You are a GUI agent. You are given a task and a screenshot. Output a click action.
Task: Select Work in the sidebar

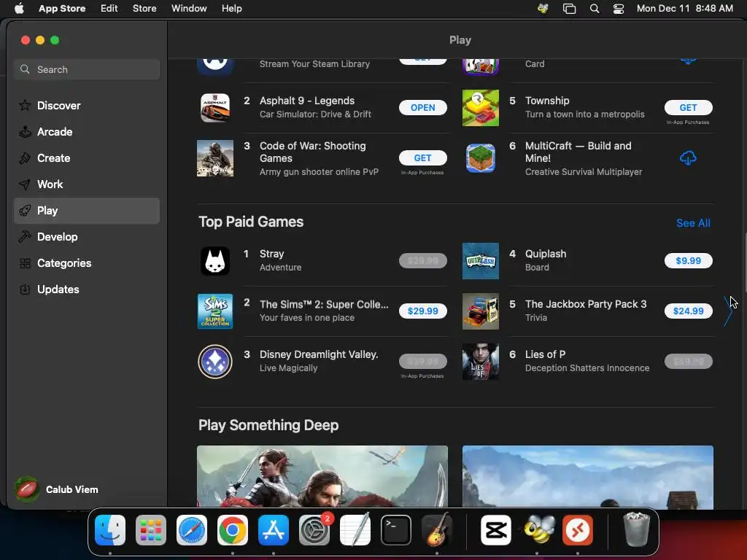point(87,184)
